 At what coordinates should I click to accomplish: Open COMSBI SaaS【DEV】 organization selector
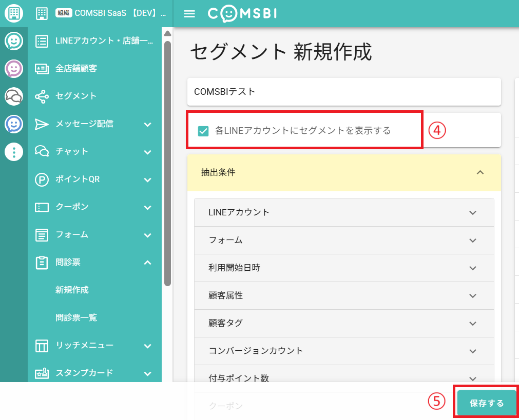(x=101, y=13)
